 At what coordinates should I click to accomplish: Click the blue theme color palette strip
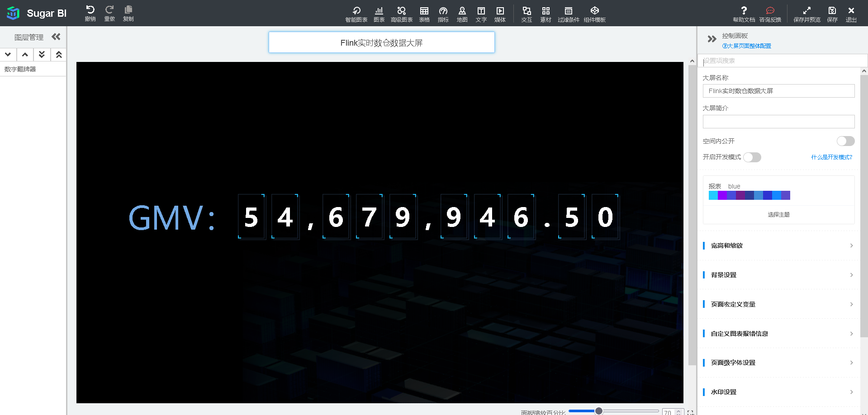[x=749, y=195]
